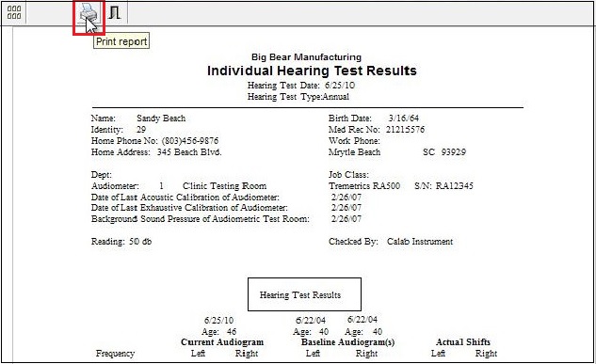Click the birth date 3/16/64
Screen dimensions: 596x364
[403, 119]
